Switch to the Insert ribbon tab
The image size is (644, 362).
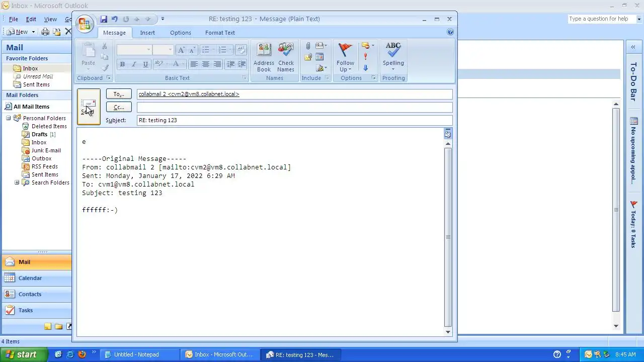tap(147, 33)
